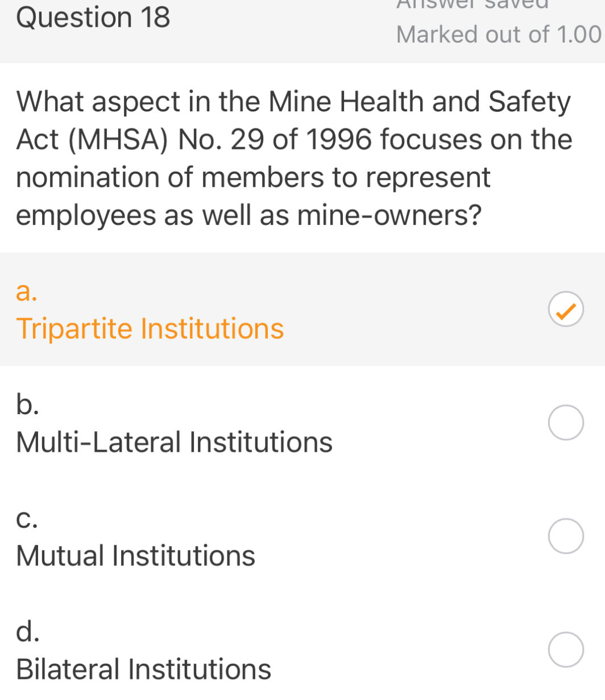Select the Bilateral Institutions radio button
Image resolution: width=605 pixels, height=700 pixels.
coord(565,649)
